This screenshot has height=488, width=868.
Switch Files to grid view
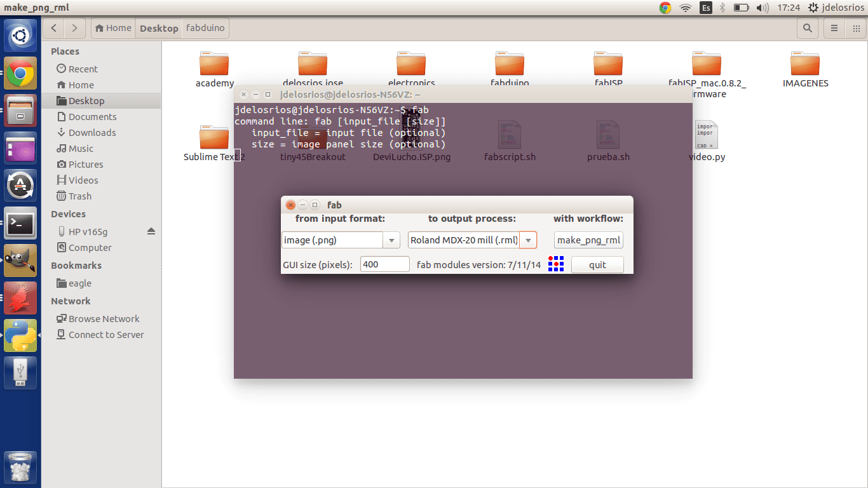(x=855, y=28)
